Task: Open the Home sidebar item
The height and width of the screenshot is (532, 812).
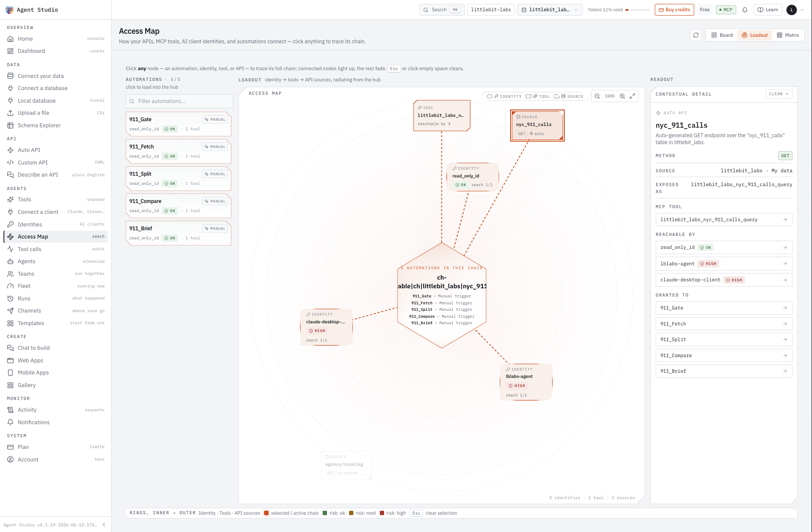Action: point(55,39)
